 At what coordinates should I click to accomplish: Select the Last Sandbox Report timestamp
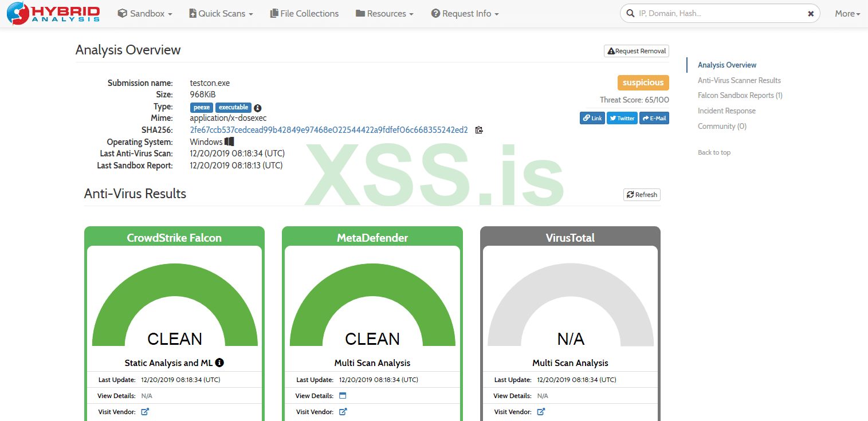tap(236, 166)
